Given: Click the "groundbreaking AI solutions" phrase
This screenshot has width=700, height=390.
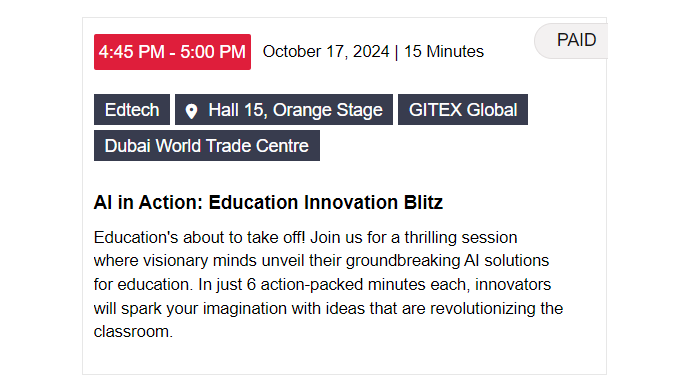Looking at the screenshot, I should click(x=447, y=261).
